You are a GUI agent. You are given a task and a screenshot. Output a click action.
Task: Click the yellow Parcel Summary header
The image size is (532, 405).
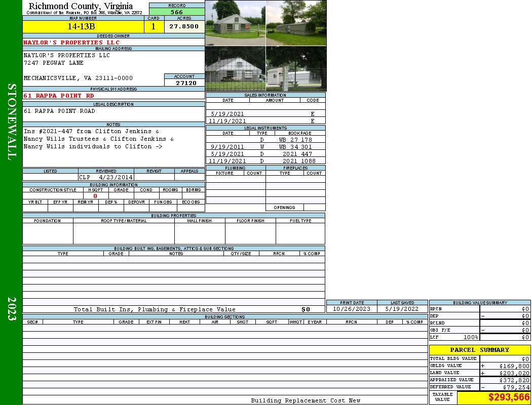tap(479, 350)
